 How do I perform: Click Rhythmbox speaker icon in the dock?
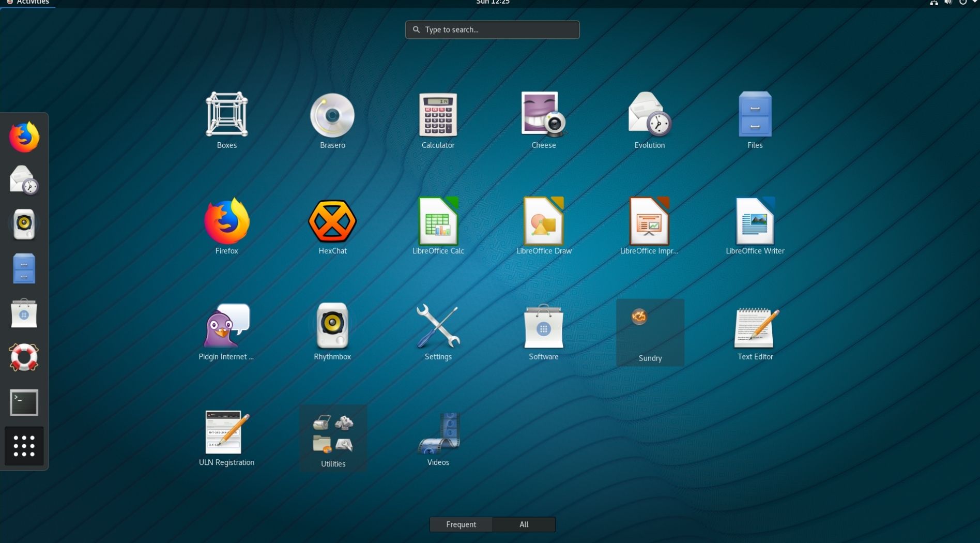(24, 224)
